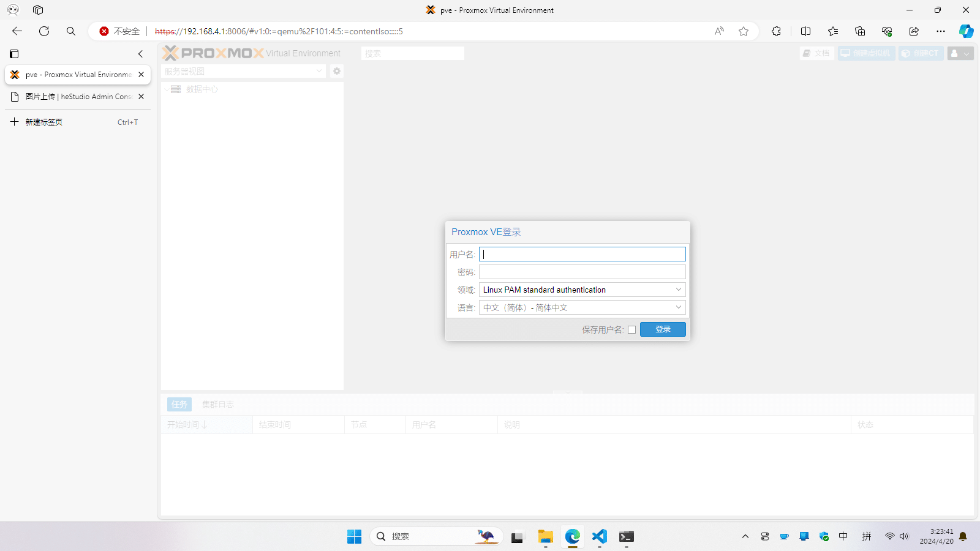The image size is (980, 551).
Task: Sort by the Status column
Action: 912,425
